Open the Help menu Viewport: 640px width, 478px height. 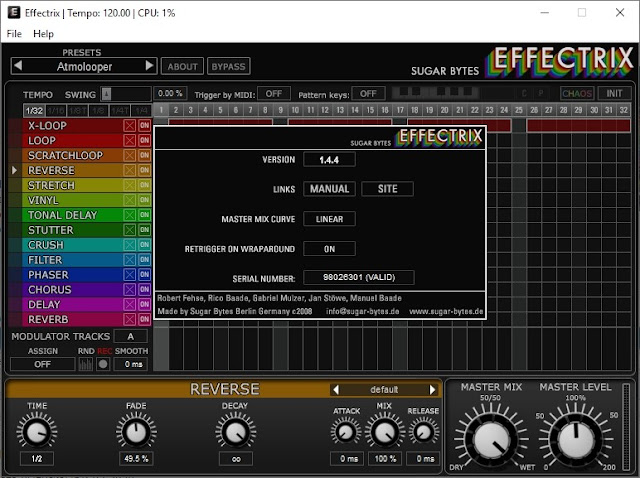(x=43, y=34)
